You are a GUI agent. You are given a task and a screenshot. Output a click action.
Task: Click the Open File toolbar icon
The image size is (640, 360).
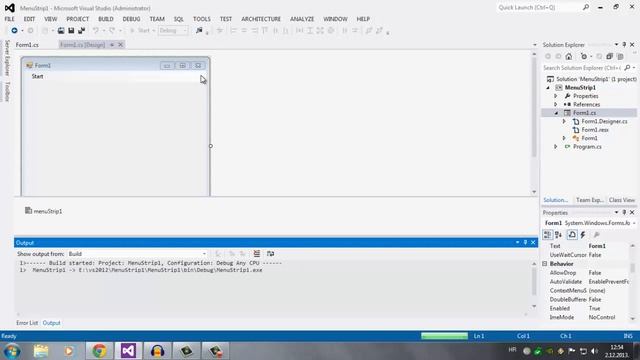click(x=61, y=31)
